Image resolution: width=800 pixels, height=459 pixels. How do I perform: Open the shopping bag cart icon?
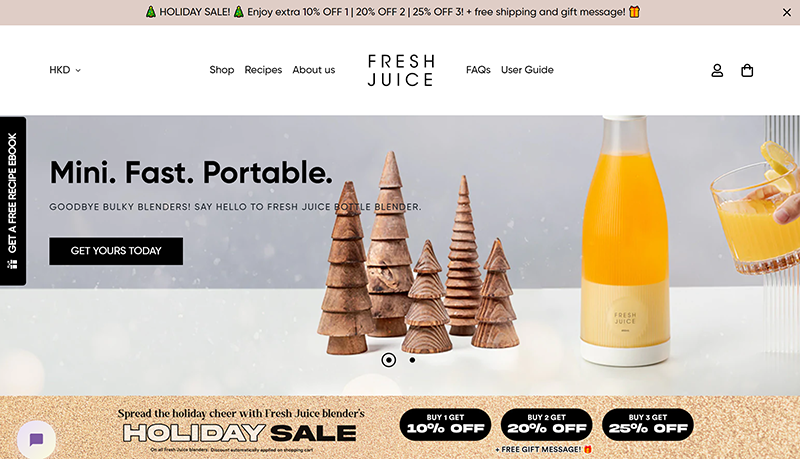[x=747, y=70]
